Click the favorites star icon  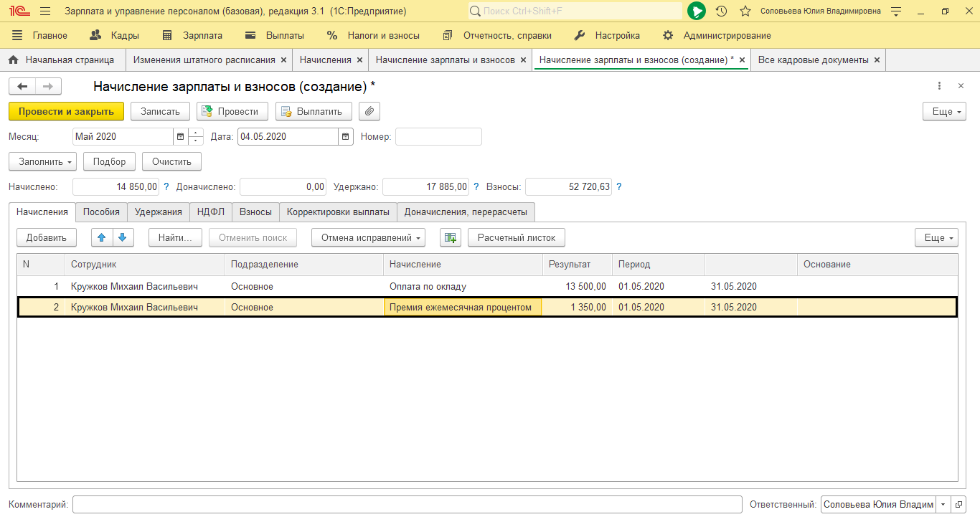(745, 11)
